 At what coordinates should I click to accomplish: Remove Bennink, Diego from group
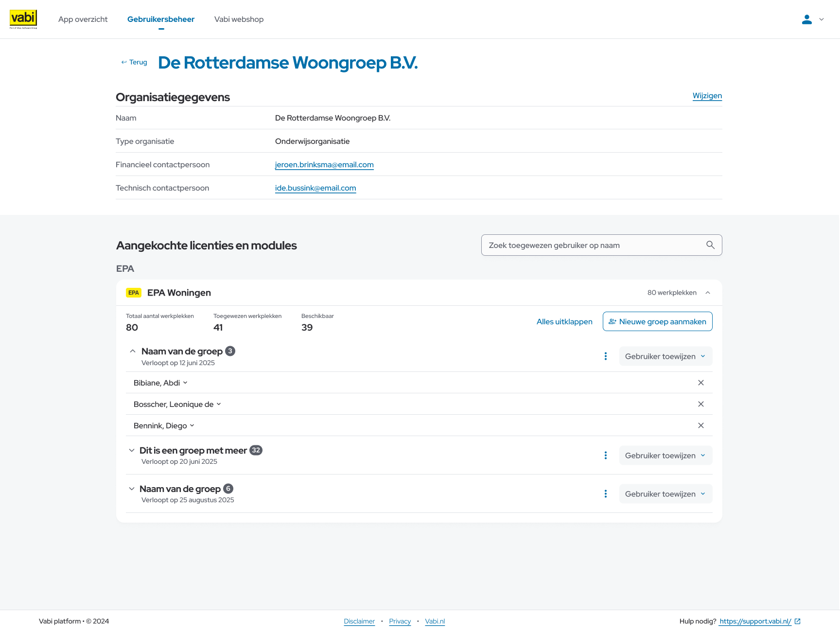tap(700, 425)
